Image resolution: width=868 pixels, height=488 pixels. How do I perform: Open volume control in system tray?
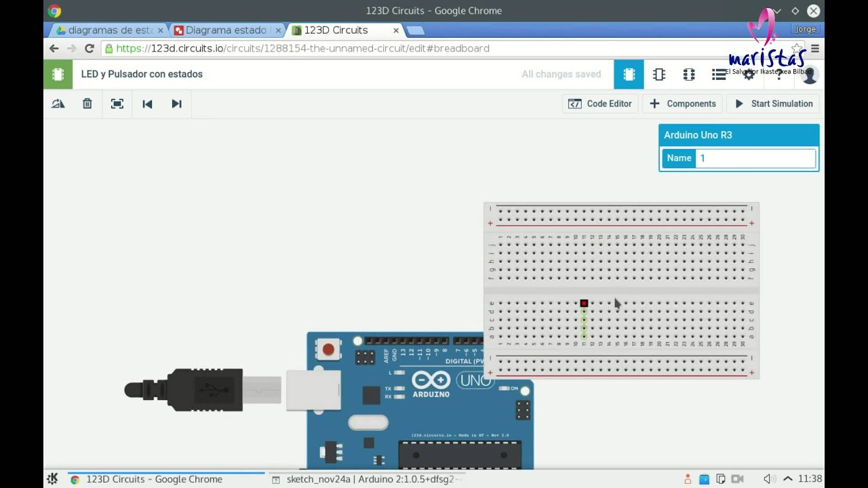point(768,479)
